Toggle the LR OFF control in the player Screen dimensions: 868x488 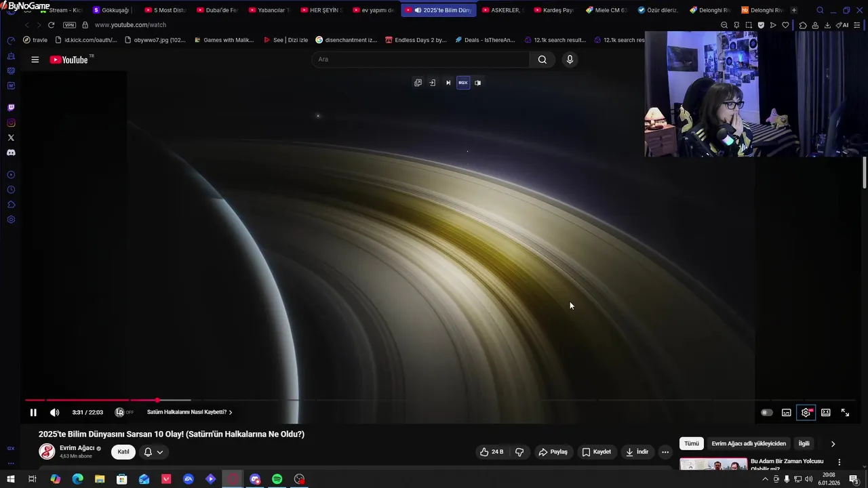124,412
